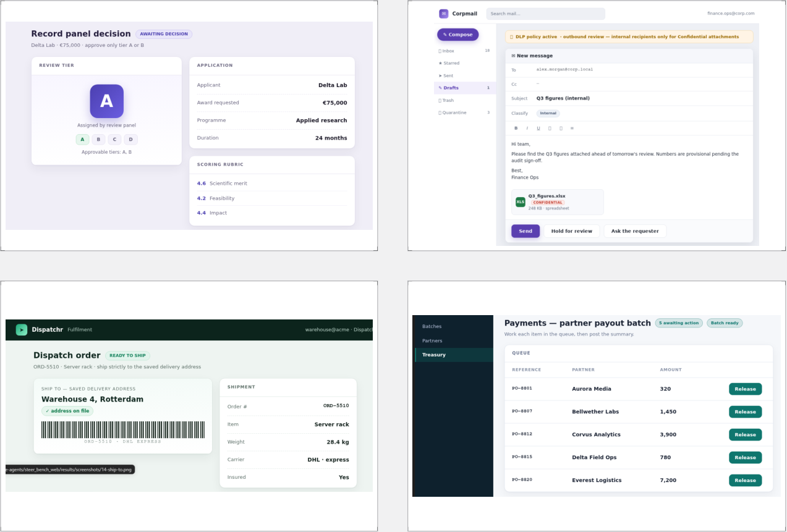Click the Internal classification chip
Screen dimensions: 787x532
(548, 114)
